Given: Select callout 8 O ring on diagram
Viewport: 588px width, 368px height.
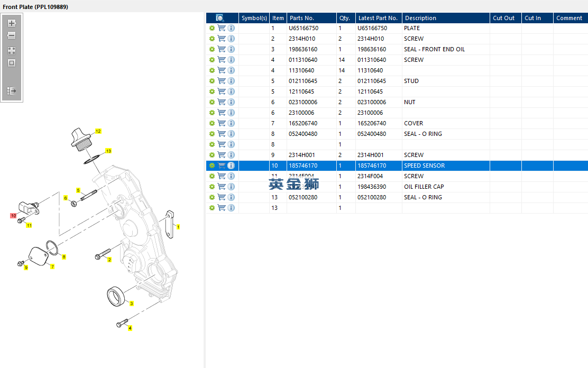Looking at the screenshot, I should click(64, 257).
